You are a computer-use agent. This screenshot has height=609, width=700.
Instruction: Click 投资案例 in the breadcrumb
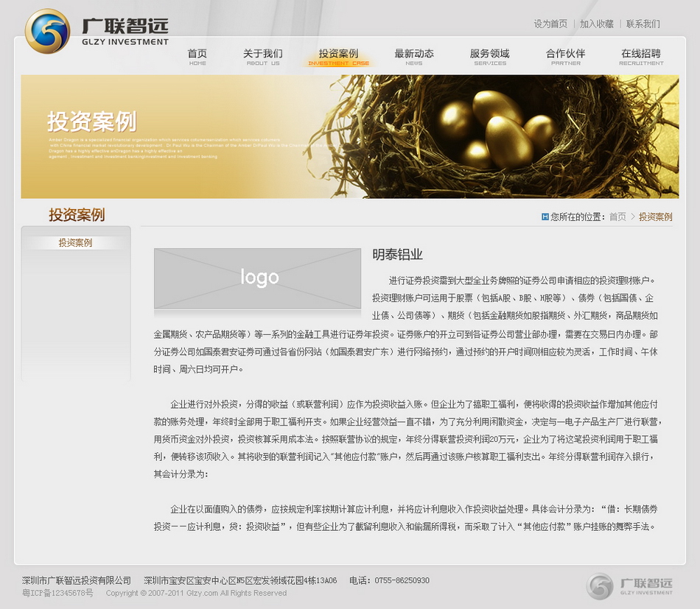click(655, 217)
